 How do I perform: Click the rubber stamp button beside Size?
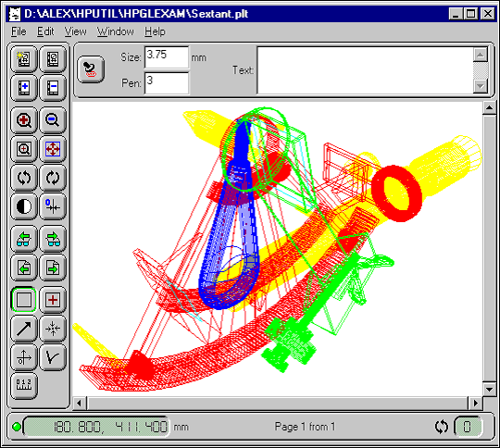pyautogui.click(x=91, y=69)
